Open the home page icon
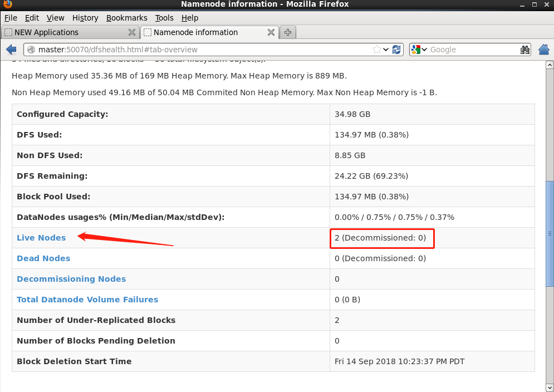Image resolution: width=554 pixels, height=392 pixels. click(x=544, y=50)
